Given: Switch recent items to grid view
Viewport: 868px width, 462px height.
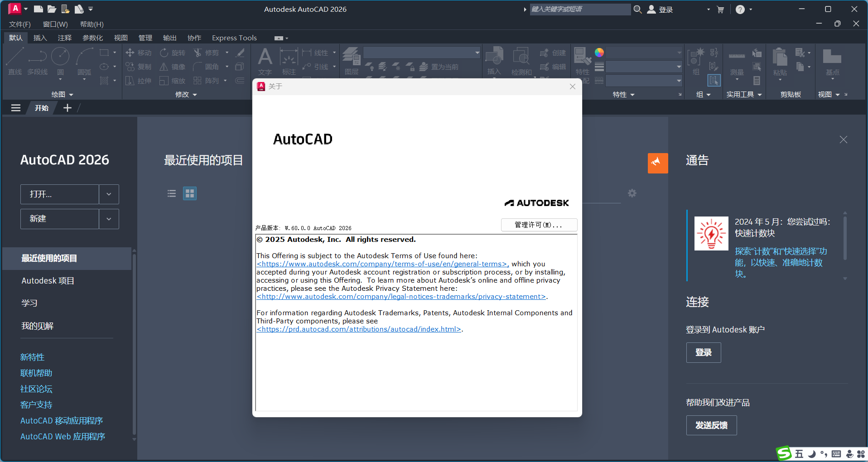Looking at the screenshot, I should [190, 193].
